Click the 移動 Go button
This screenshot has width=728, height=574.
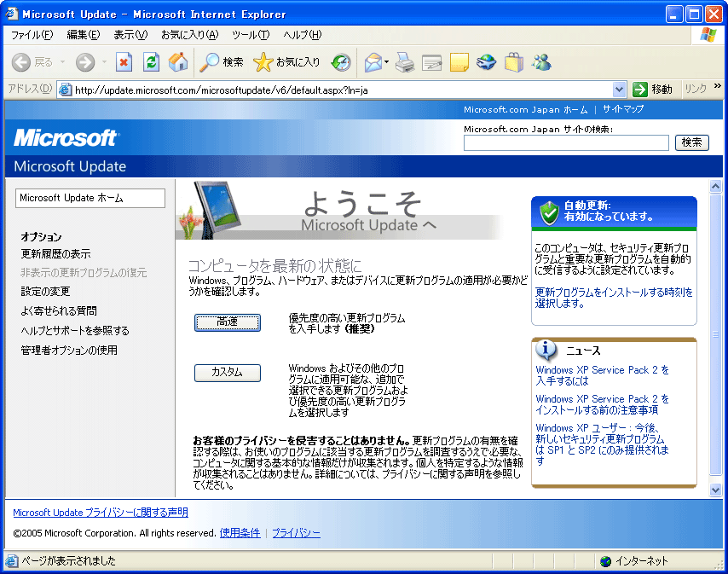point(652,90)
